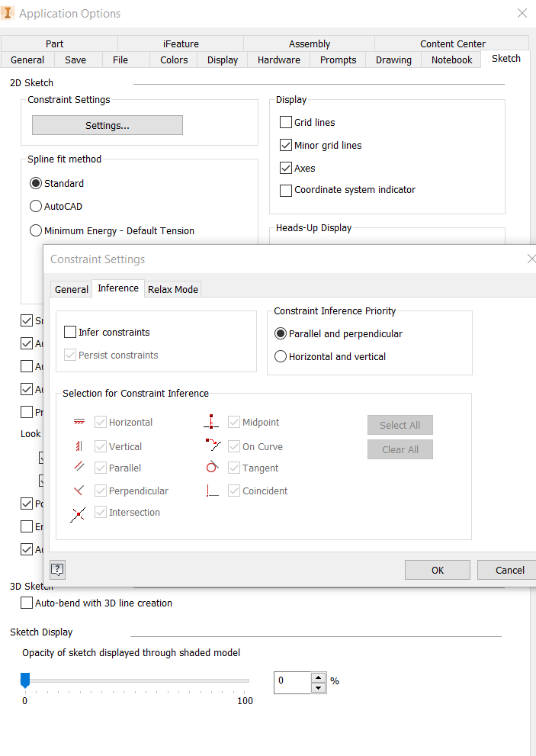Image resolution: width=536 pixels, height=756 pixels.
Task: Switch to the Assembly tab
Action: (x=309, y=43)
